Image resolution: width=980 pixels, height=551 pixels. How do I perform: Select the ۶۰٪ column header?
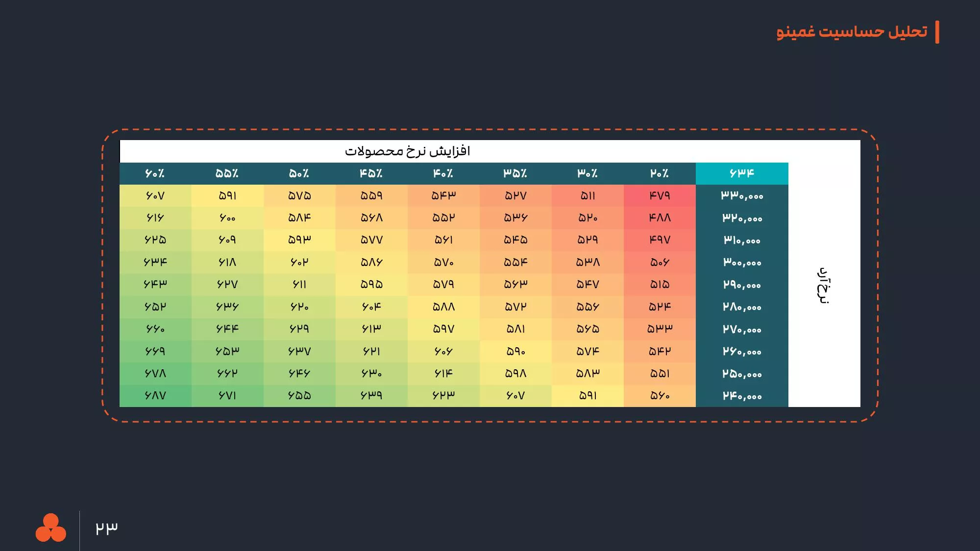[155, 173]
